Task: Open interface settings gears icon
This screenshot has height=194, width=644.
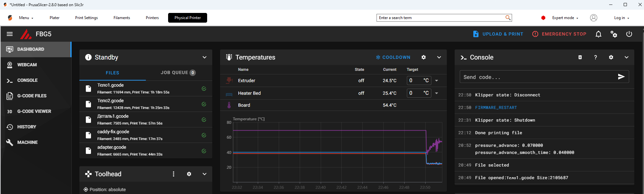Action: click(614, 34)
